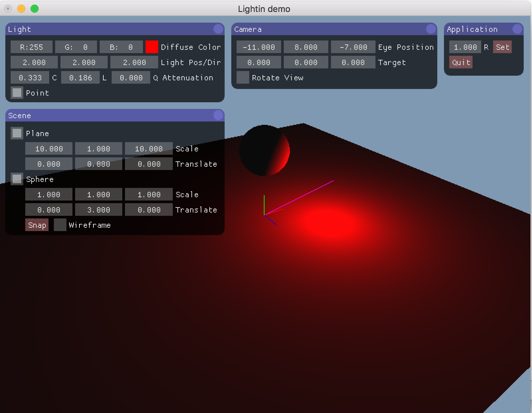Enable the Rotate View checkbox

[x=243, y=78]
